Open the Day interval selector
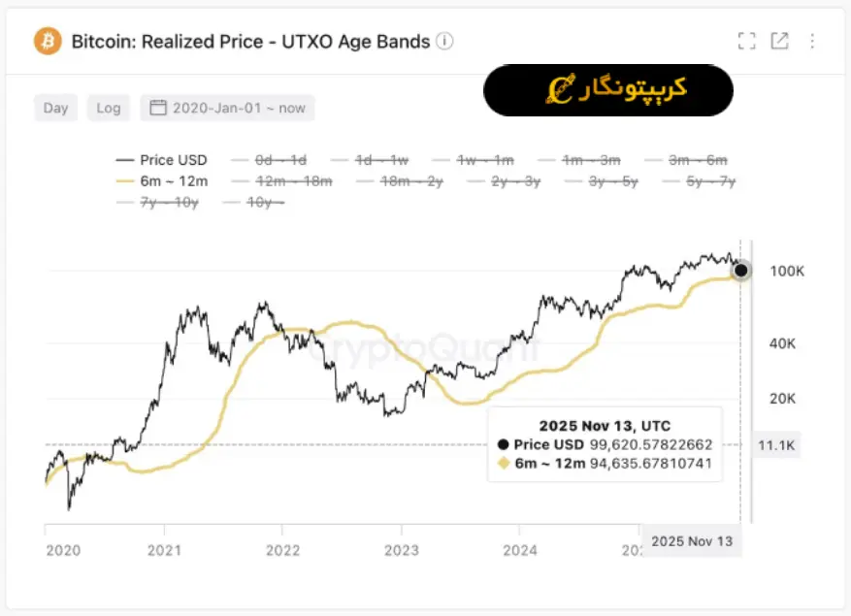Image resolution: width=851 pixels, height=616 pixels. coord(56,108)
